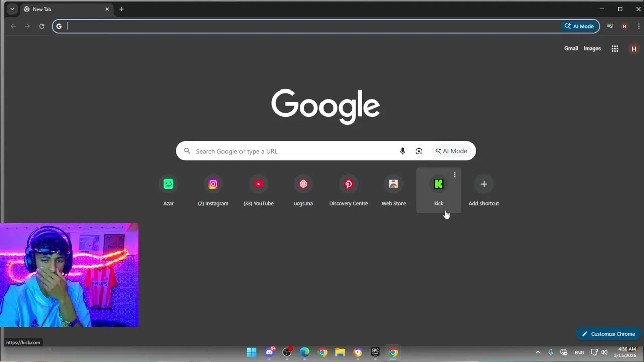Image resolution: width=644 pixels, height=362 pixels.
Task: Open Windows Start menu
Action: click(251, 352)
